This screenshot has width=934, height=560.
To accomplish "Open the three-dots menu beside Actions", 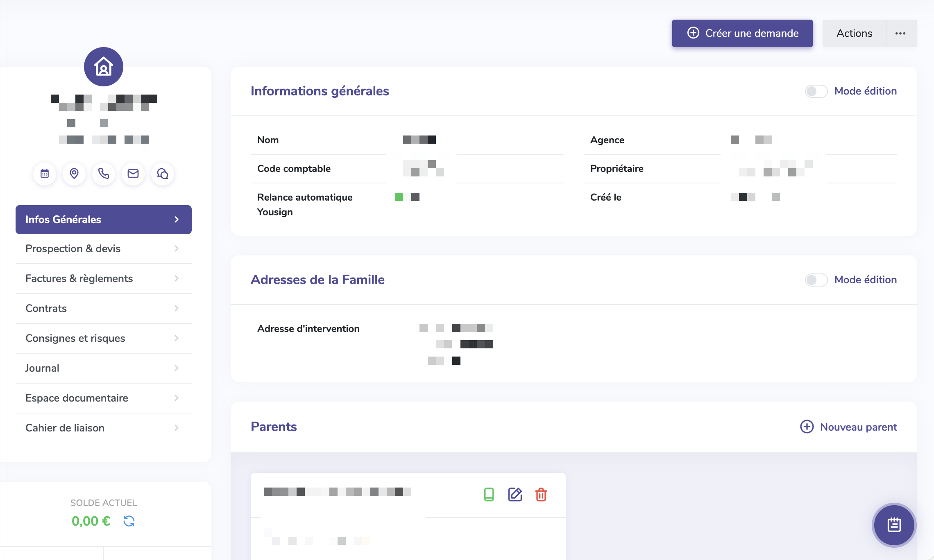I will pyautogui.click(x=900, y=34).
